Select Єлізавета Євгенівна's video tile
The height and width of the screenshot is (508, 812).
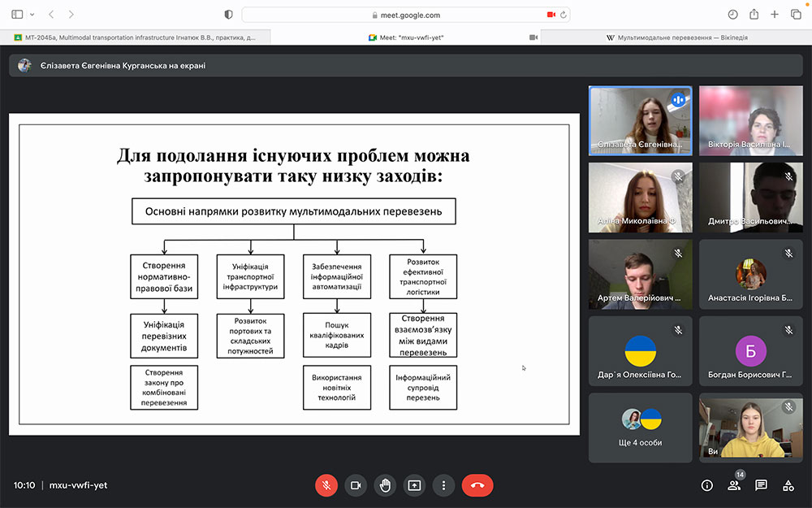(x=640, y=120)
